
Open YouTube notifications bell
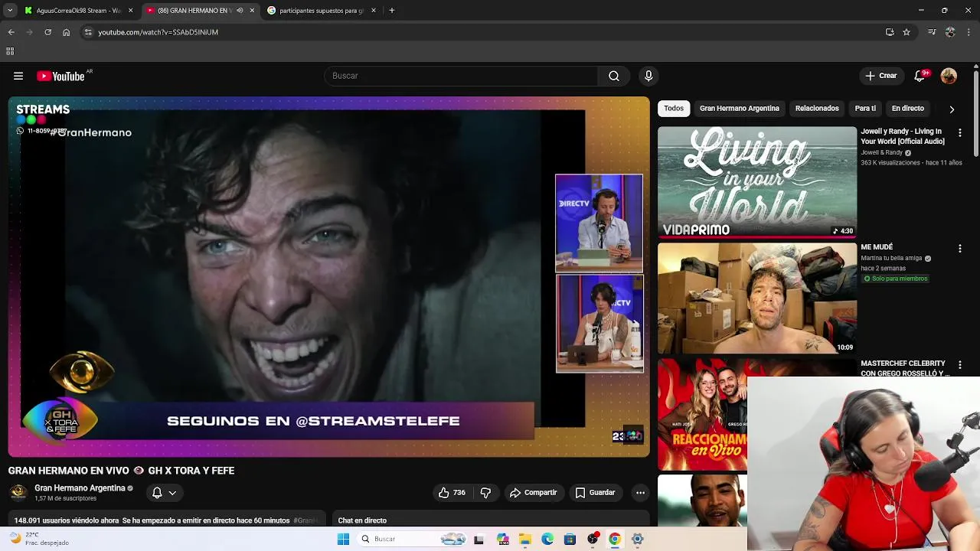[x=920, y=76]
